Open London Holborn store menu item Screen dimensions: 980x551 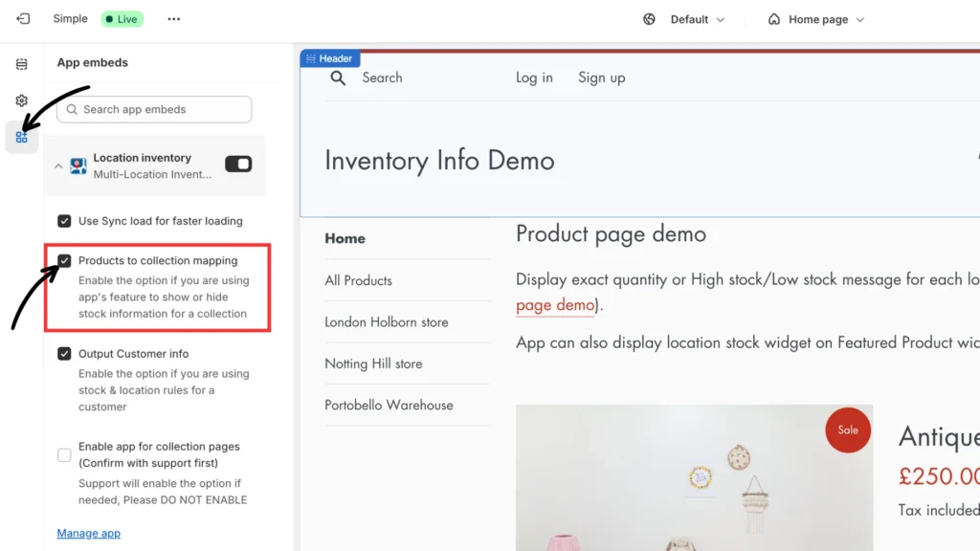point(386,322)
